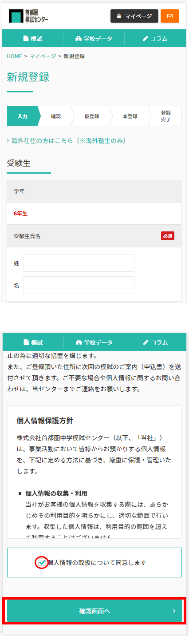This screenshot has width=189, height=644.
Task: Open the 学校データ tab in the lower nav
Action: click(x=94, y=342)
